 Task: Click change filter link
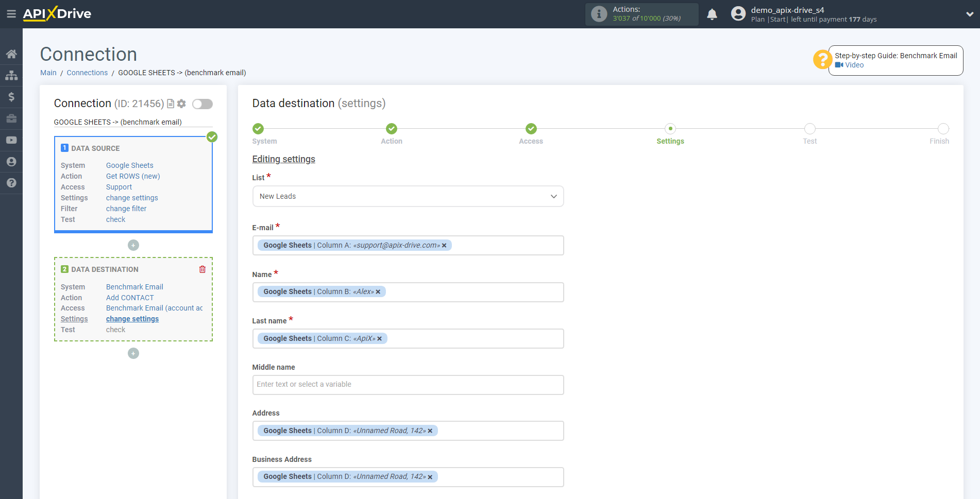point(126,209)
